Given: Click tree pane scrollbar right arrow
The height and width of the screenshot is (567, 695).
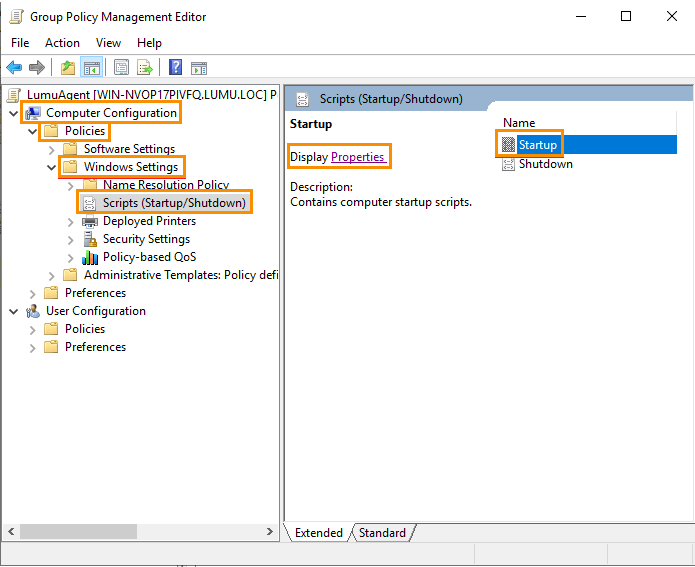Looking at the screenshot, I should (x=269, y=531).
